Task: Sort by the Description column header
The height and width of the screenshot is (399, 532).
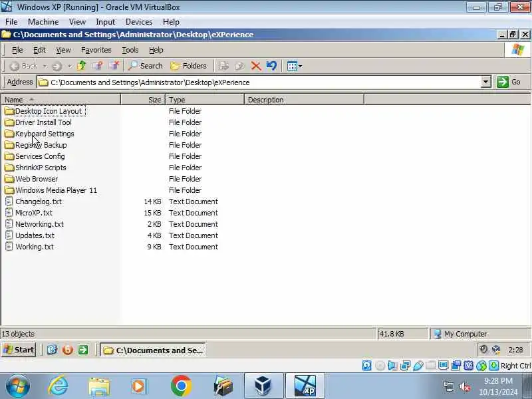Action: click(304, 99)
